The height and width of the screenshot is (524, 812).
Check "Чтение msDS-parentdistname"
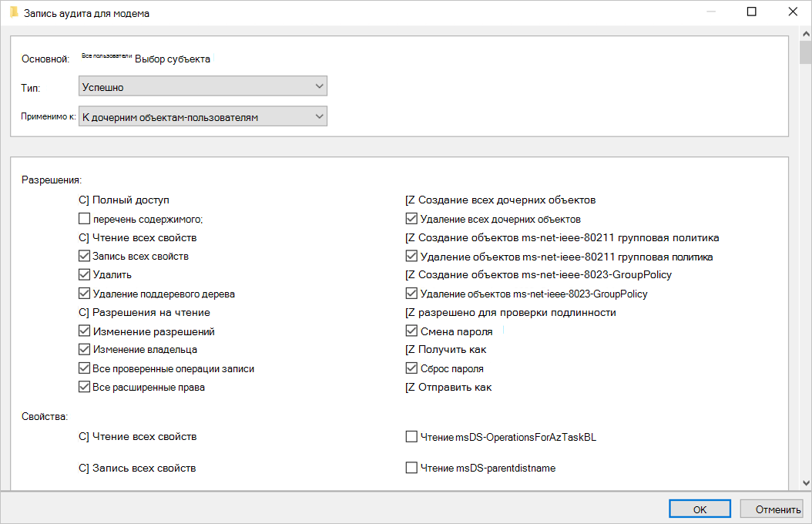tap(411, 468)
